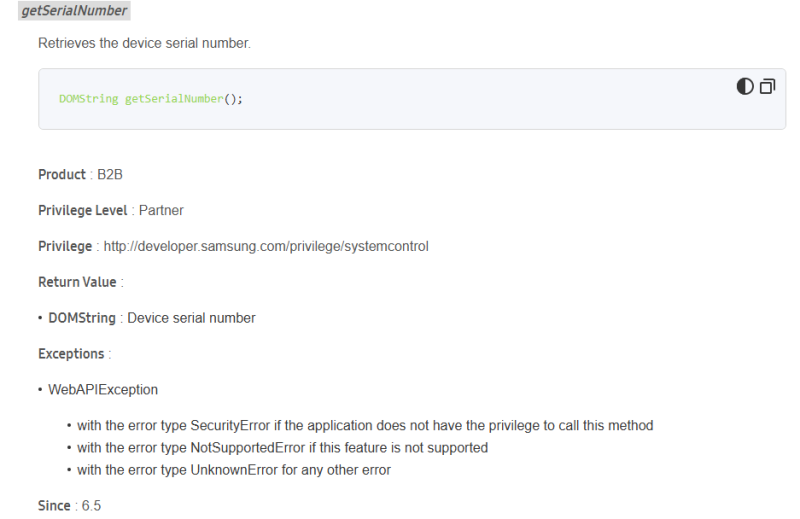This screenshot has width=800, height=519.
Task: Click the 'DOMString : Device serial number' bullet
Action: pos(152,318)
